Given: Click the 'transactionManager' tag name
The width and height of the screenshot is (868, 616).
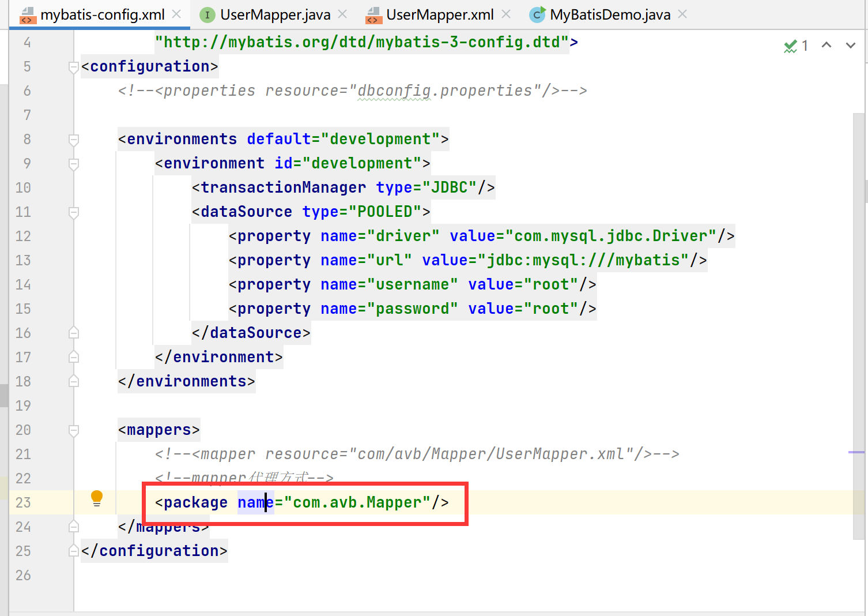Looking at the screenshot, I should coord(284,187).
